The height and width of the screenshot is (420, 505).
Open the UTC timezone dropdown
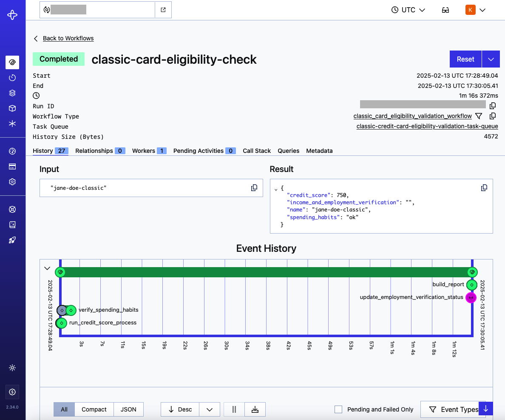408,9
